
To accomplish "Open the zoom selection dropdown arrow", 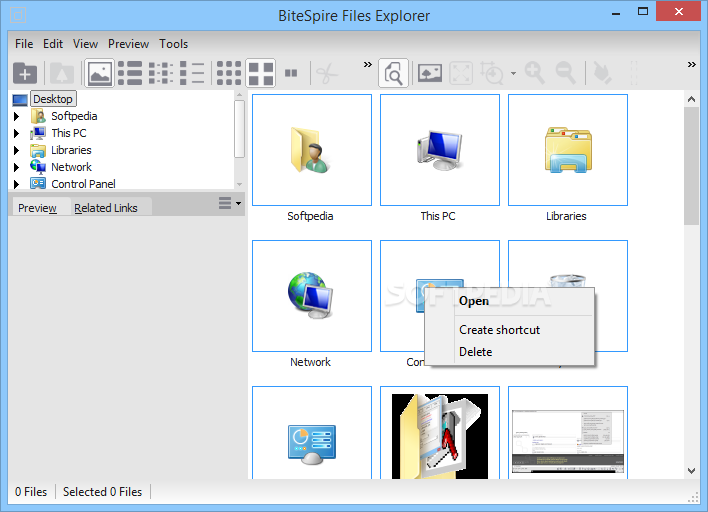I will coord(513,73).
